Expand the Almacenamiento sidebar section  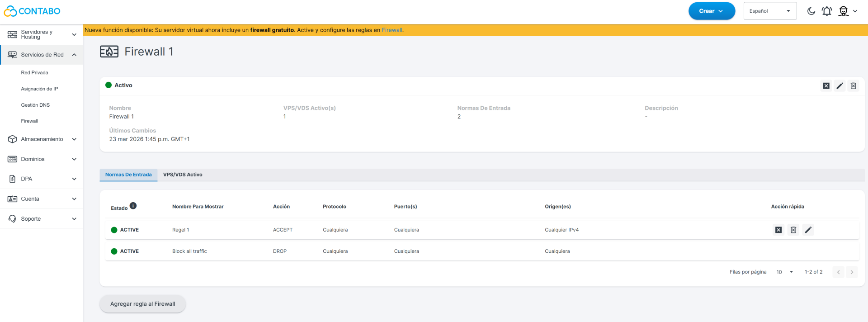pos(42,139)
